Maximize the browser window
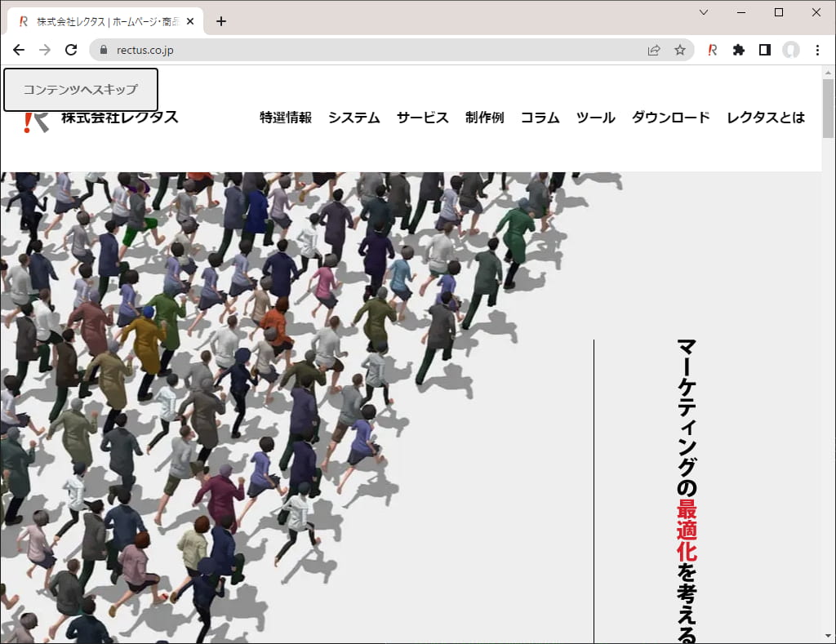The height and width of the screenshot is (644, 836). 778,12
